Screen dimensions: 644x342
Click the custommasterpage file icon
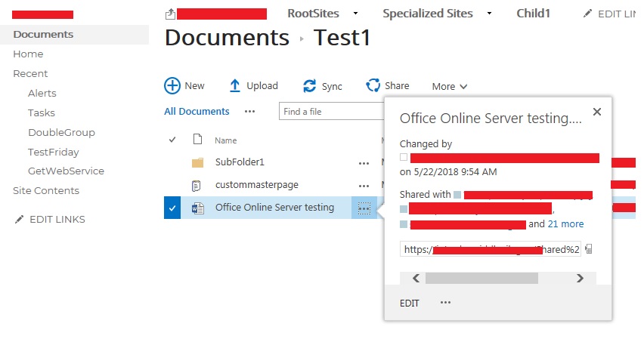(197, 185)
